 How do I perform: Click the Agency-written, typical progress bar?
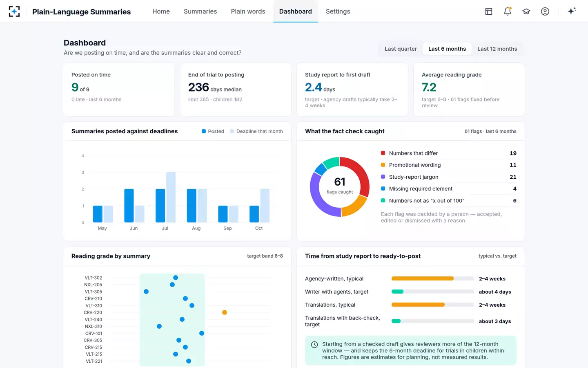pos(433,278)
